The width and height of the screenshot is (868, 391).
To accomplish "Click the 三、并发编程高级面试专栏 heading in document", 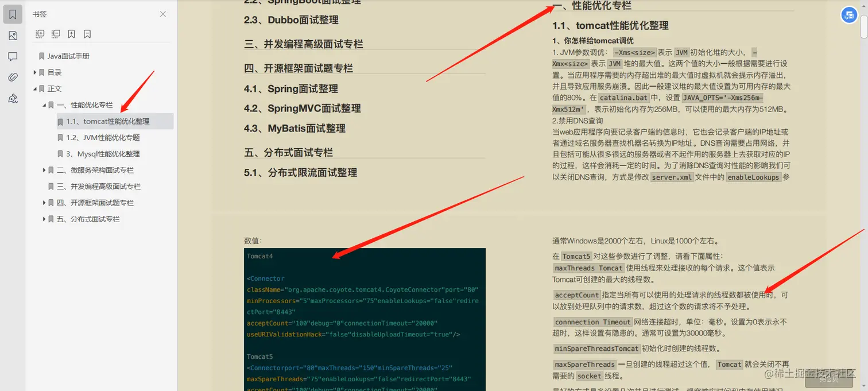I will 304,44.
